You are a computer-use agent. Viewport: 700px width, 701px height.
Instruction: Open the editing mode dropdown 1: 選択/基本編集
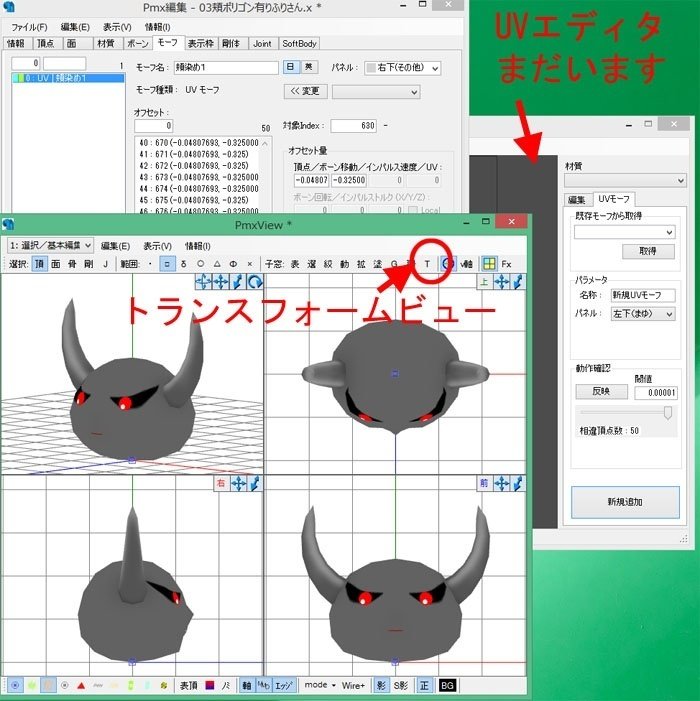(x=51, y=245)
